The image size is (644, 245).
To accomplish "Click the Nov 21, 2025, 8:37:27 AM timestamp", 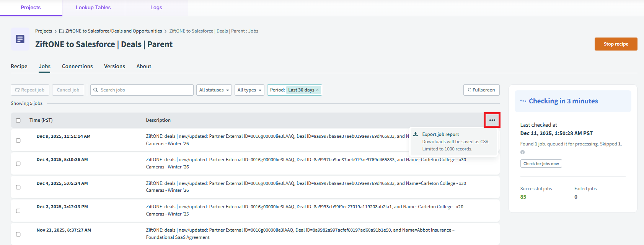I will point(64,230).
